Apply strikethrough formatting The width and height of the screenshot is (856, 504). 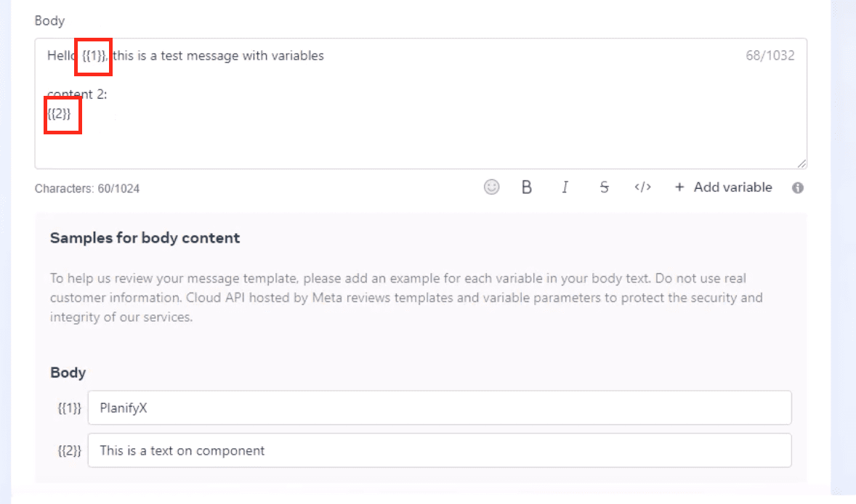604,187
